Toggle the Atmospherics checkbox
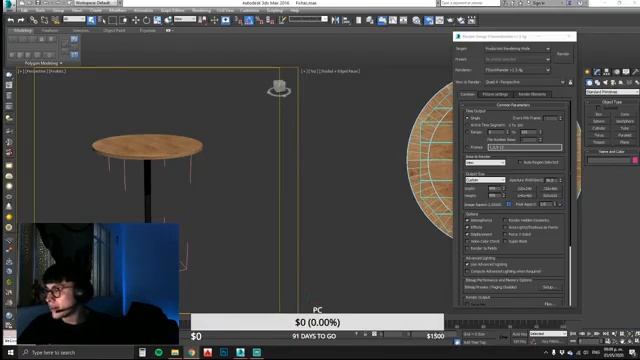The image size is (640, 360). [x=467, y=220]
